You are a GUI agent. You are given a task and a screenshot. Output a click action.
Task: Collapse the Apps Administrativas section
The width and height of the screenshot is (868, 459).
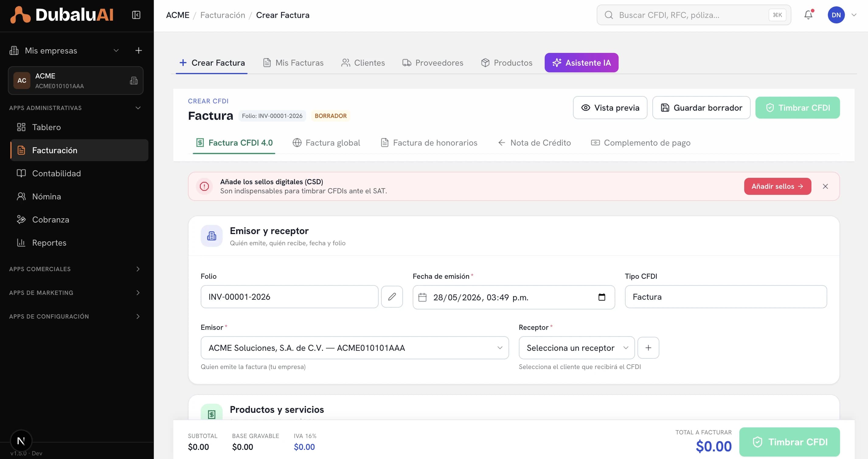point(138,108)
